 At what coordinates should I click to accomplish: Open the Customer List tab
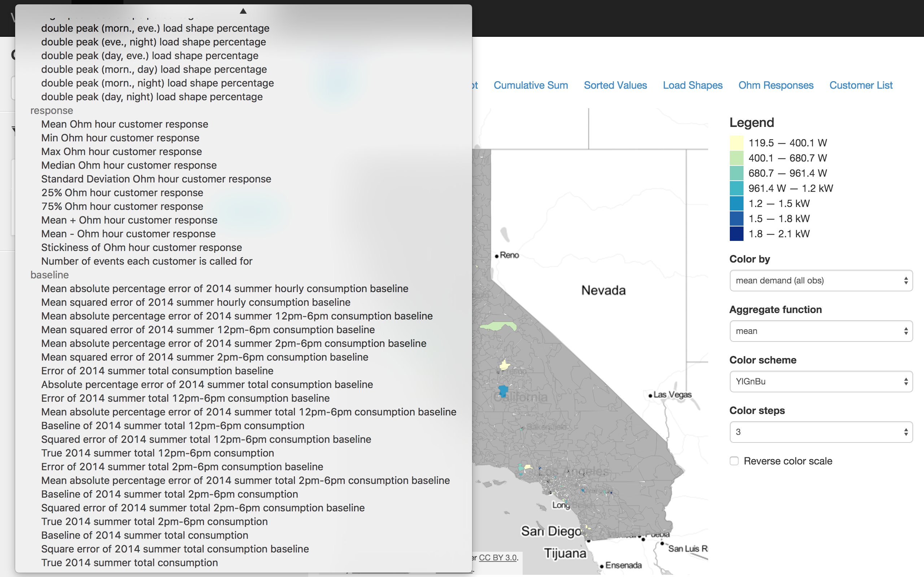point(860,85)
